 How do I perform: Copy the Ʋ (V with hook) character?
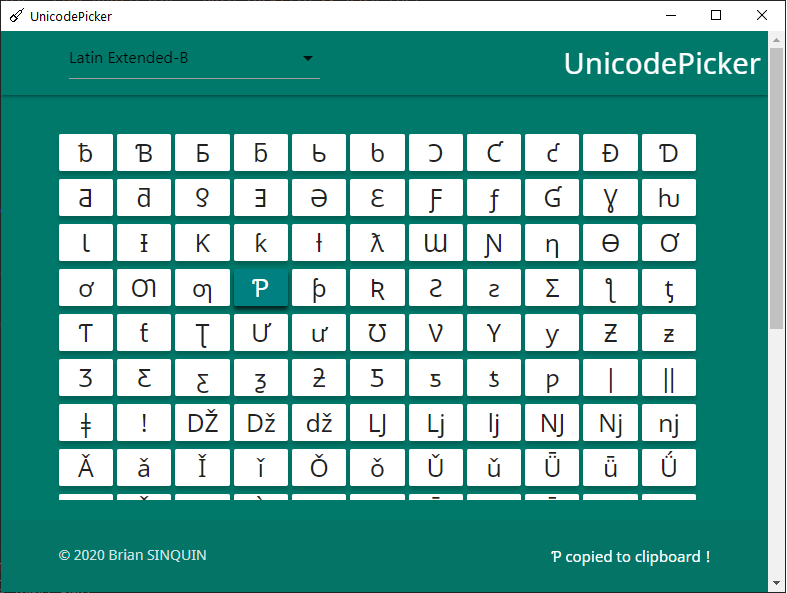(436, 332)
